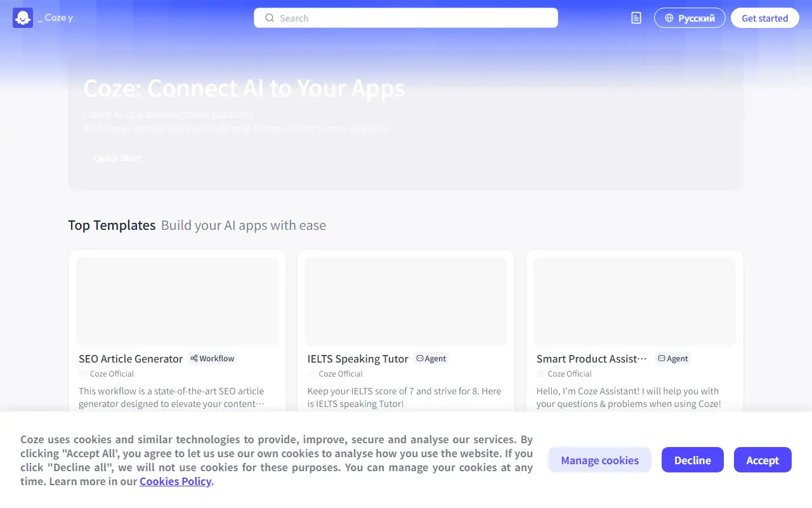812x508 pixels.
Task: Click the Agent icon on Smart Product Assistant
Action: 661,358
